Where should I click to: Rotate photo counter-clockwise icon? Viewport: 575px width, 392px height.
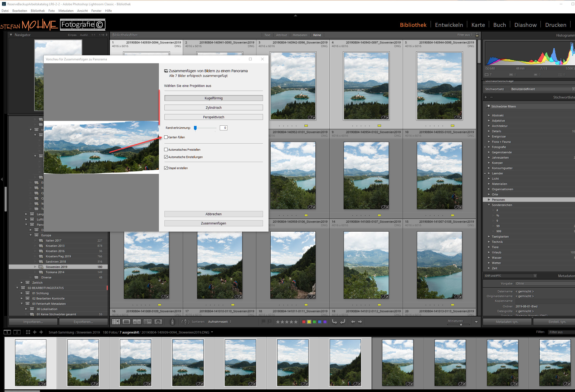pyautogui.click(x=334, y=322)
